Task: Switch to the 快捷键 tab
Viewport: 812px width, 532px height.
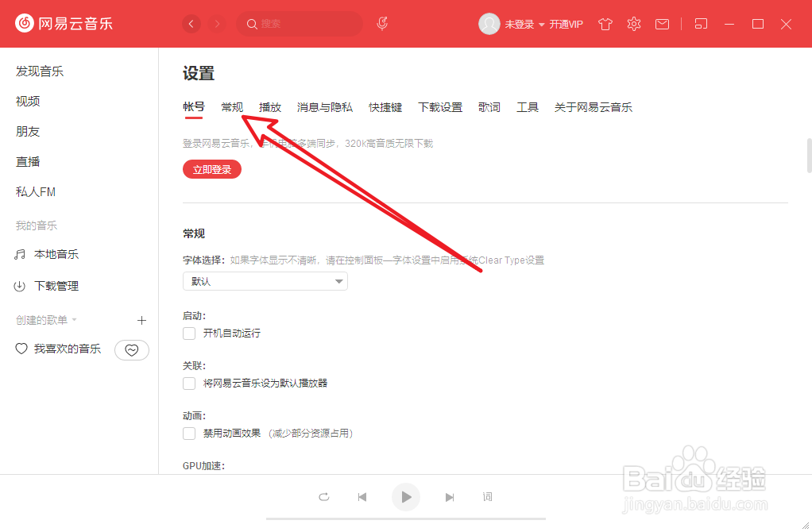Action: pos(385,107)
